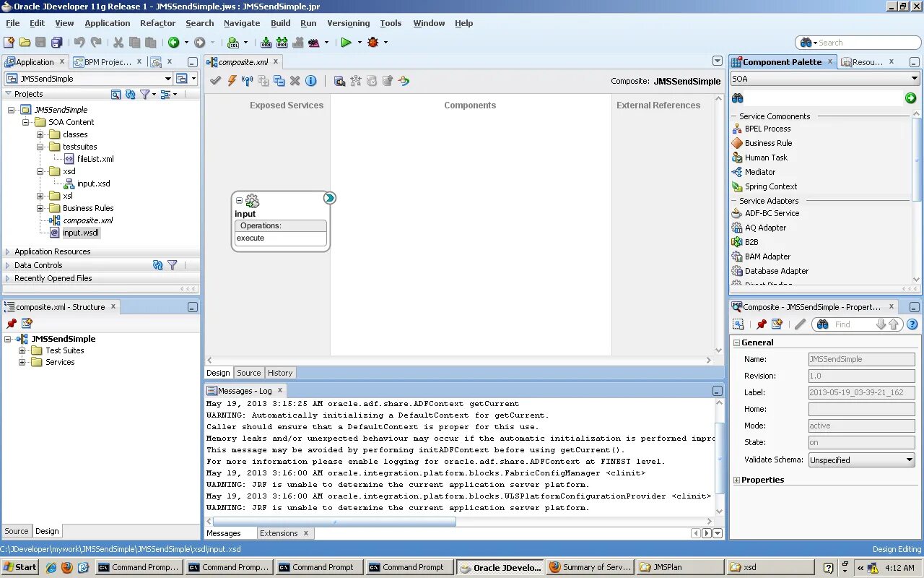Click inside the Revision field in Properties

pos(861,375)
